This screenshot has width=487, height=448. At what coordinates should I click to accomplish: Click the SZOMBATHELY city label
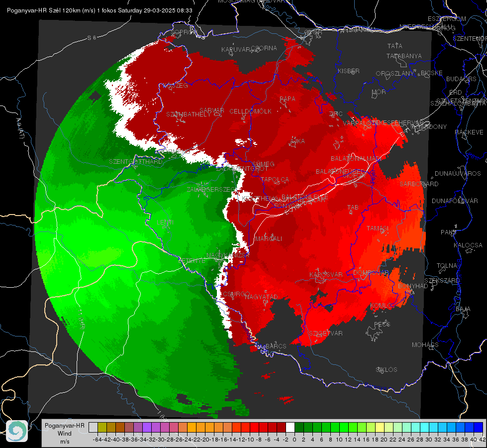(188, 114)
